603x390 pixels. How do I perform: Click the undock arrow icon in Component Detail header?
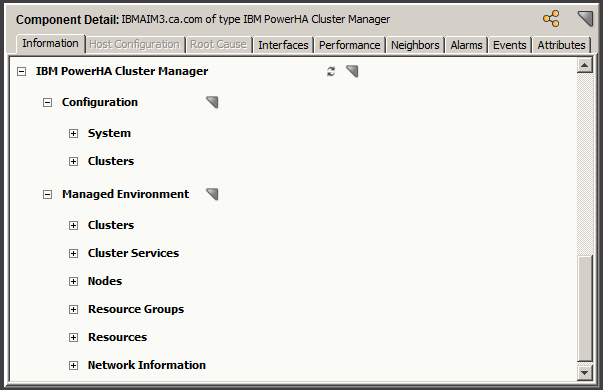click(x=585, y=18)
